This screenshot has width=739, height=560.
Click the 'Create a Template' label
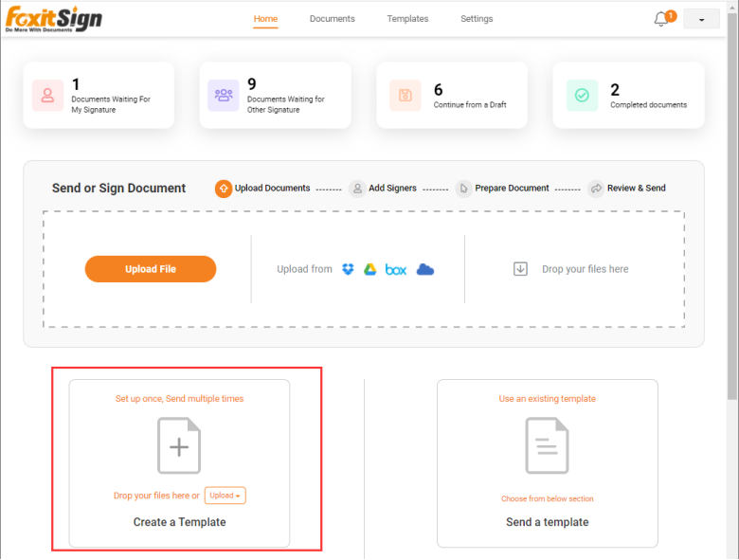179,522
